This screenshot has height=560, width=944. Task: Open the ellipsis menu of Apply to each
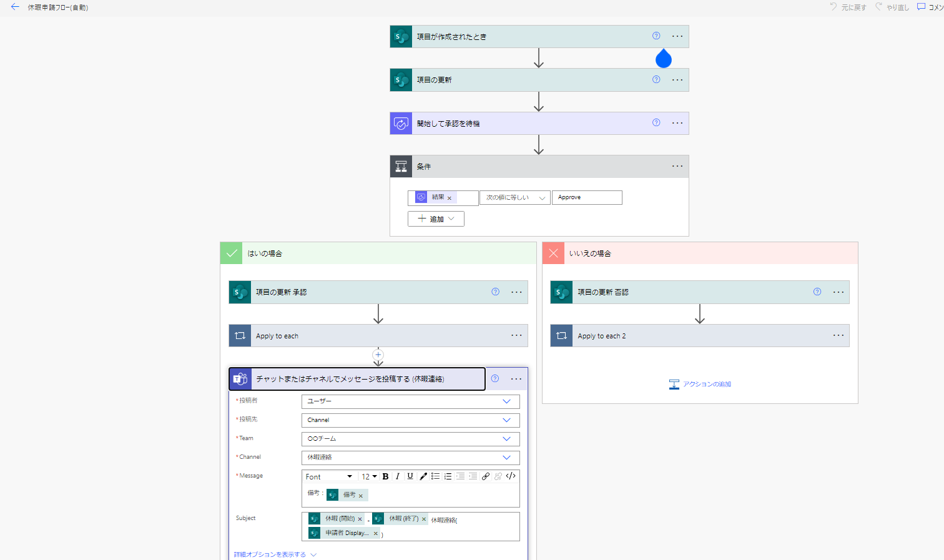tap(516, 335)
